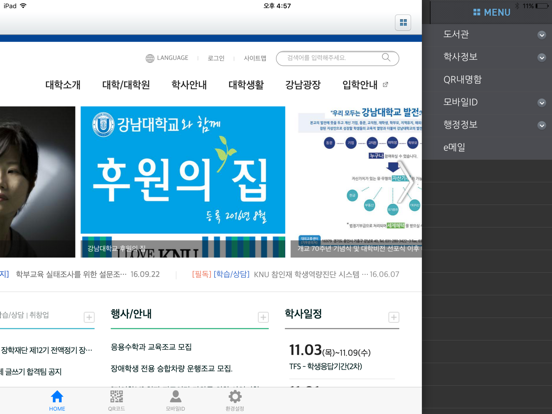Click the LANGUAGE globe icon
The width and height of the screenshot is (552, 414).
pyautogui.click(x=150, y=58)
